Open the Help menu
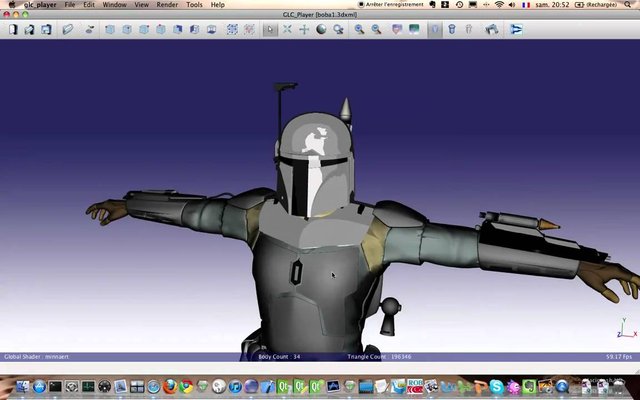Screen dimensions: 640x400 coord(218,5)
